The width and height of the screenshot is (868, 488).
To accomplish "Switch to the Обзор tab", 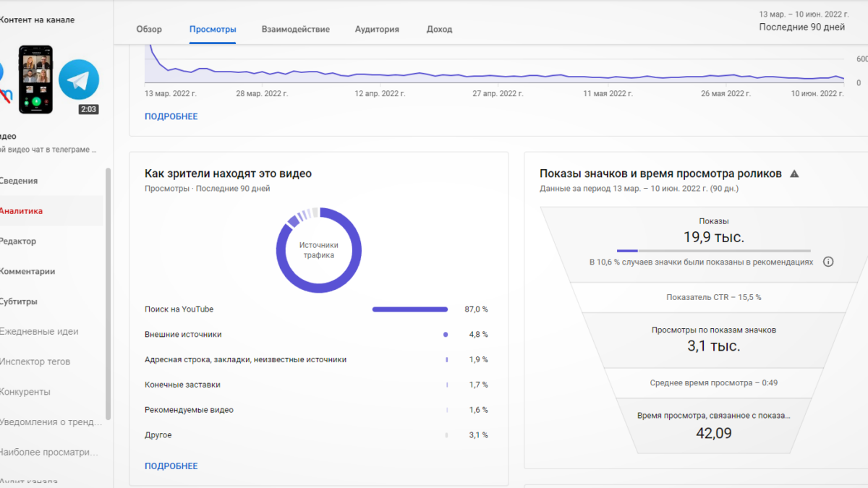I will pos(149,30).
